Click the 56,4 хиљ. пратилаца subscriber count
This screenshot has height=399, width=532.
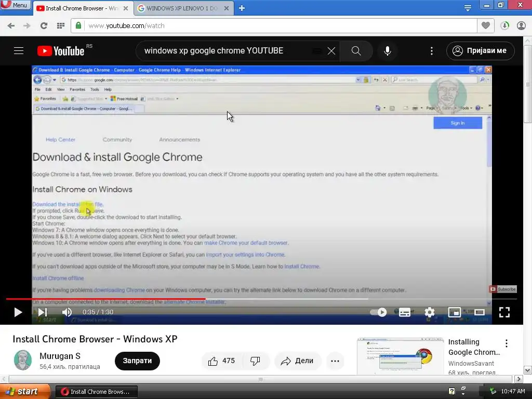[x=70, y=367]
